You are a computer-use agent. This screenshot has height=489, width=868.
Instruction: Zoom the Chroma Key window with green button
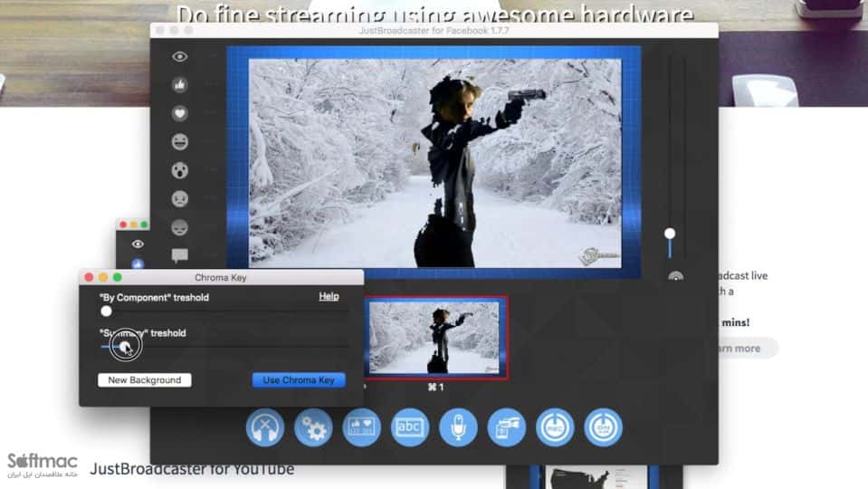[x=118, y=277]
